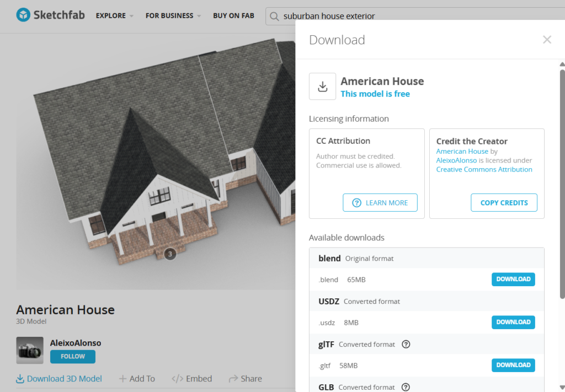Click the help circle icon next to GLB
565x392 pixels.
tap(406, 387)
